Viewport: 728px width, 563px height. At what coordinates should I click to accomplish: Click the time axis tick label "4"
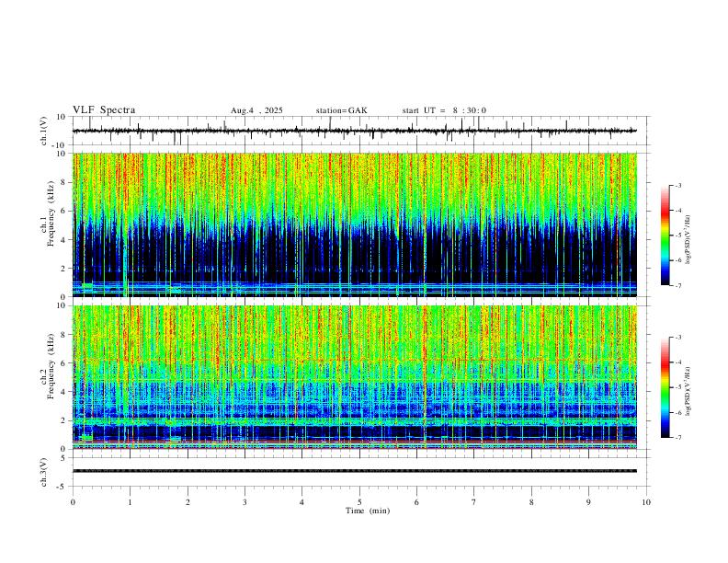301,502
